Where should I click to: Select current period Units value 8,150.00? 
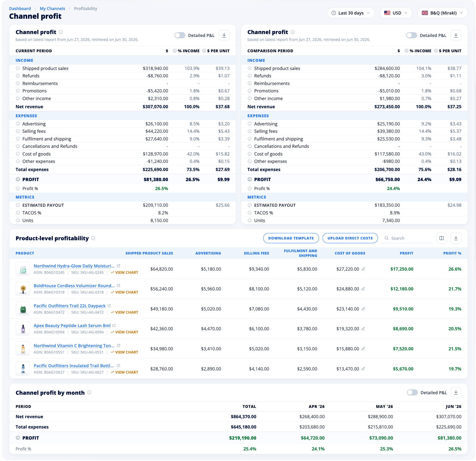pos(159,220)
